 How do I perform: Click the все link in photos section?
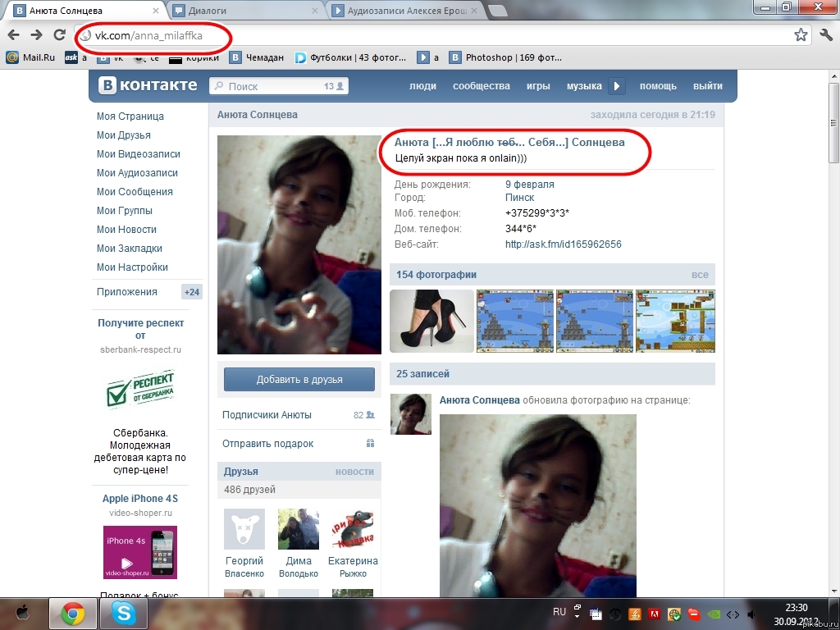699,275
